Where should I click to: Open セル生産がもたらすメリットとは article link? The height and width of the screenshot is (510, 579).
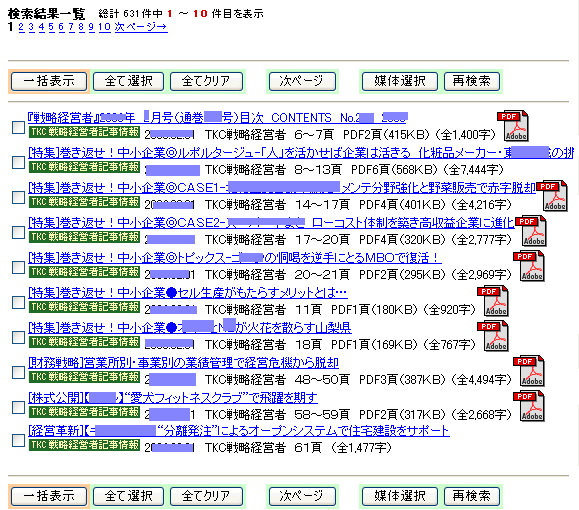(188, 293)
